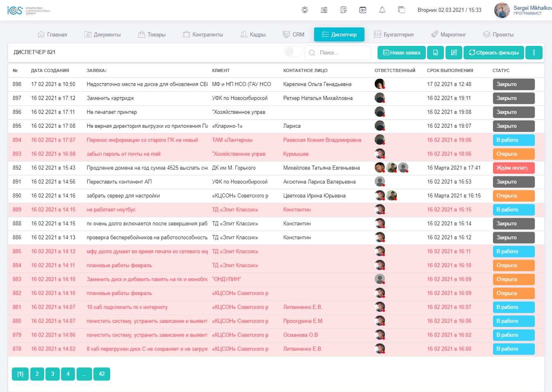Create a new request with Новая заявка
This screenshot has height=392, width=552.
pos(402,52)
